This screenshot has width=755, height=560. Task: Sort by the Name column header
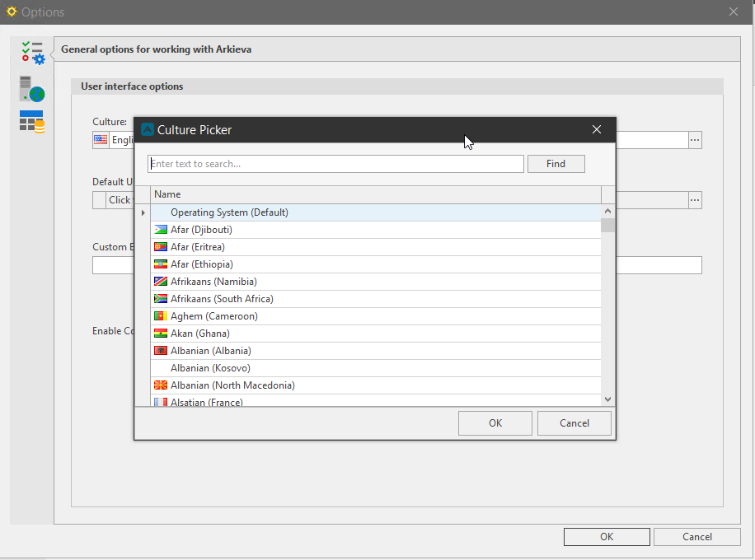click(376, 194)
